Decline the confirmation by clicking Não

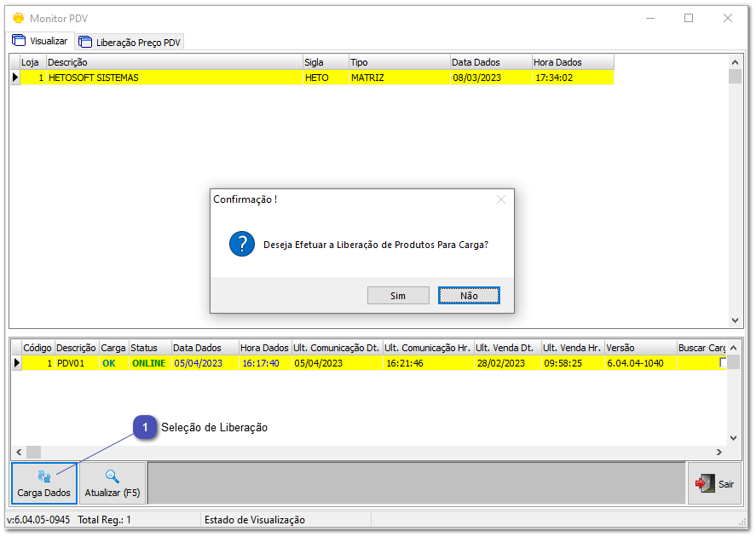click(469, 295)
